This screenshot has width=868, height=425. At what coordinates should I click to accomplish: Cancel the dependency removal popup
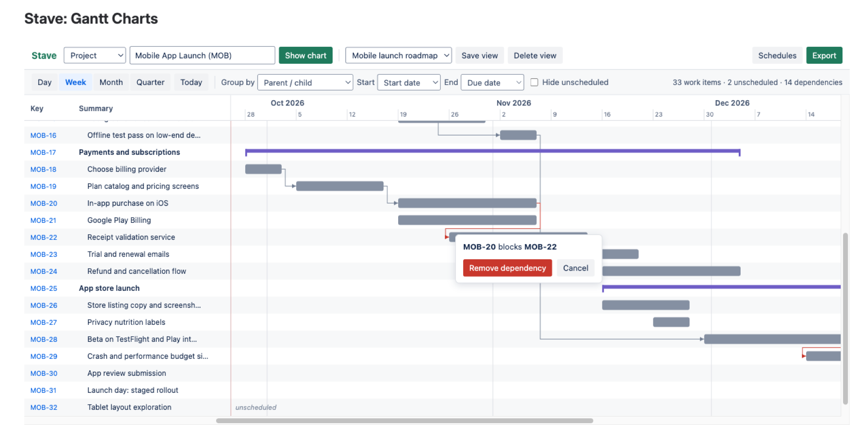(576, 268)
